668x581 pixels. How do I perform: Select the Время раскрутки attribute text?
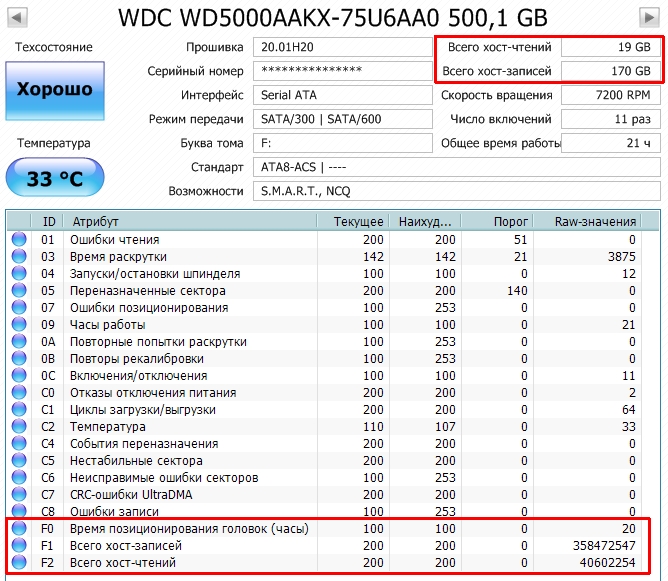click(x=118, y=257)
